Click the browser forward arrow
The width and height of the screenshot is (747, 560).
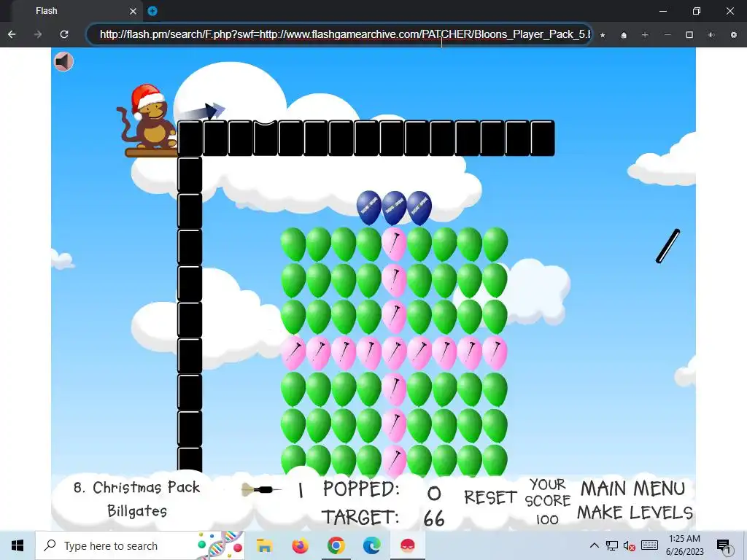point(38,34)
